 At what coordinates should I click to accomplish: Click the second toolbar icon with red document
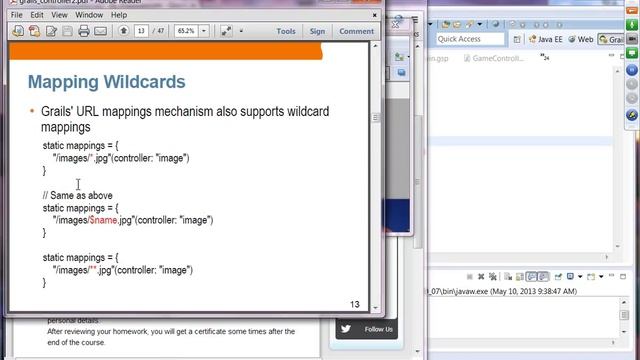tap(35, 31)
